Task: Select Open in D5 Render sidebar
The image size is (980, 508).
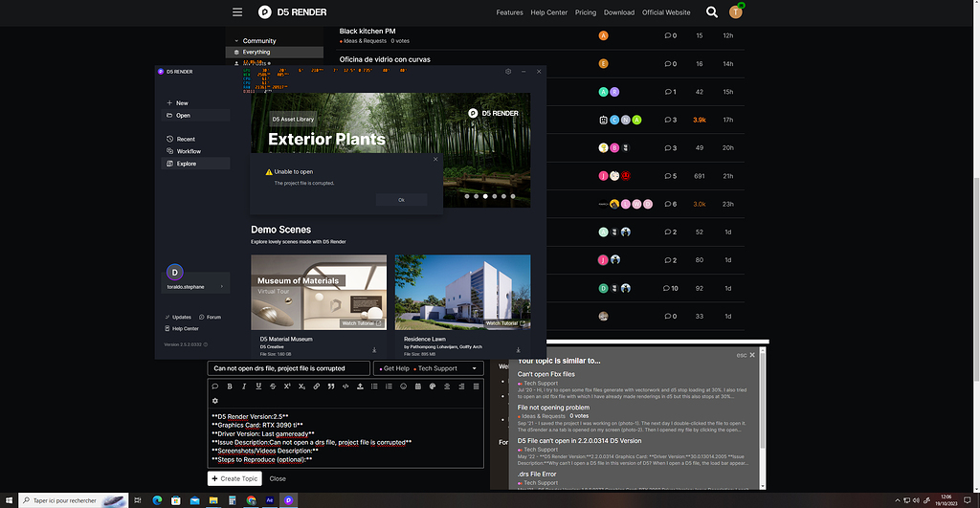Action: pos(195,116)
